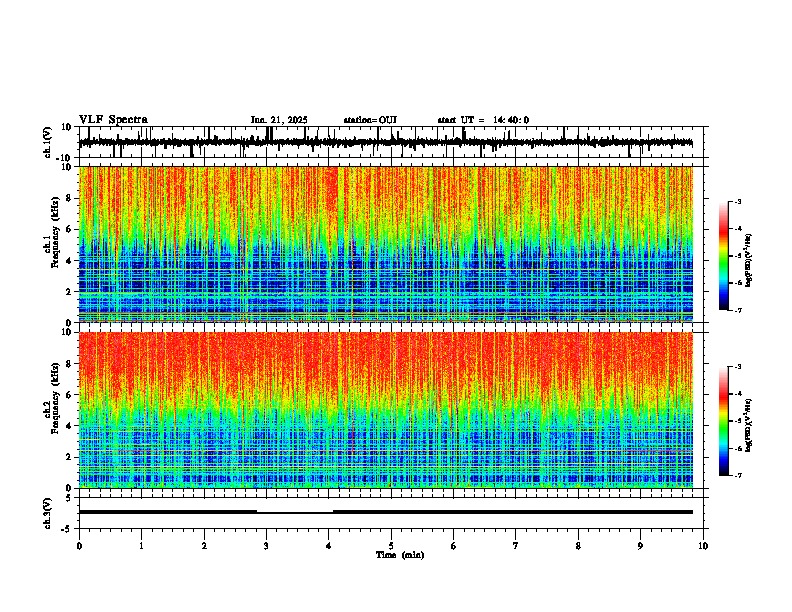The height and width of the screenshot is (612, 792).
Task: Click time axis tick label '6'
Action: (x=454, y=546)
